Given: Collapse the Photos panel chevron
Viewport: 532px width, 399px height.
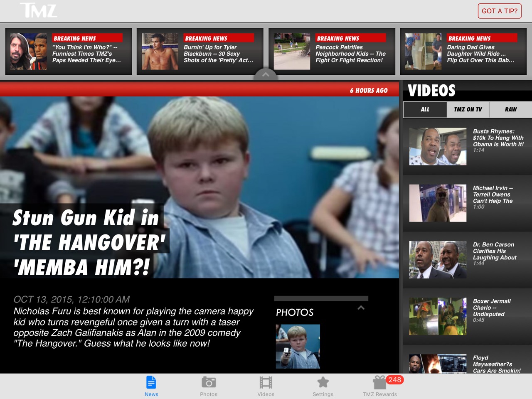Looking at the screenshot, I should coord(361,308).
